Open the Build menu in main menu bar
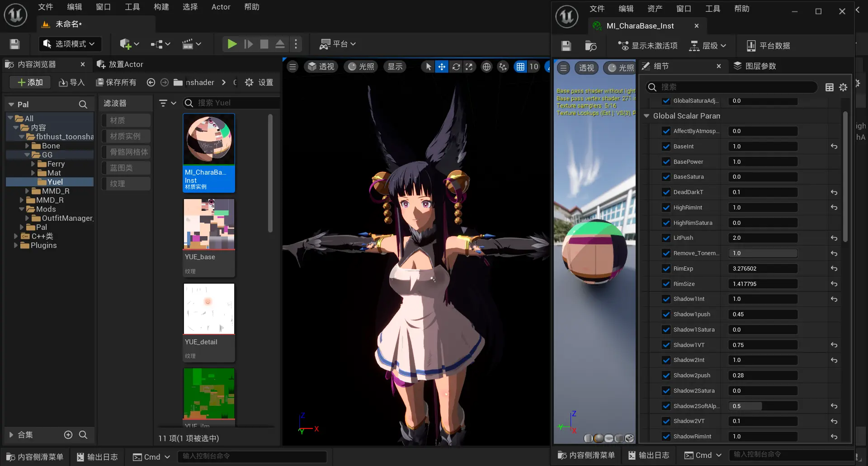868x466 pixels. click(161, 7)
